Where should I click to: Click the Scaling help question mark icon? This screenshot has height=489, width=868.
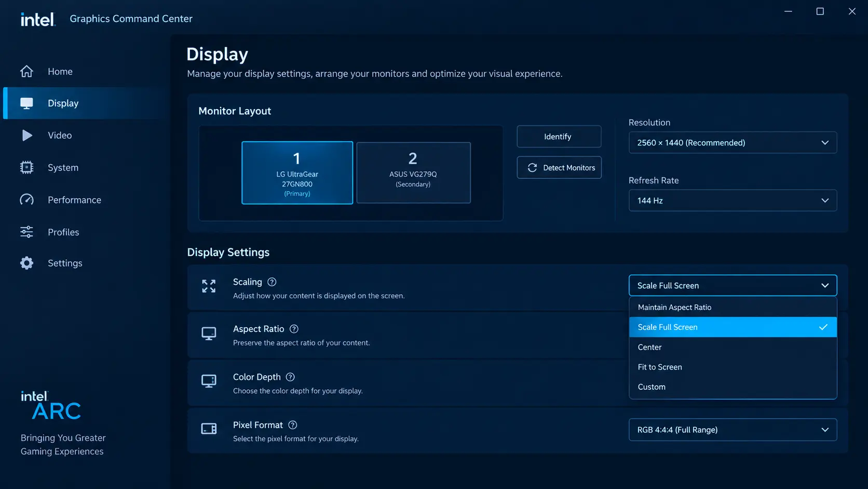pos(272,282)
